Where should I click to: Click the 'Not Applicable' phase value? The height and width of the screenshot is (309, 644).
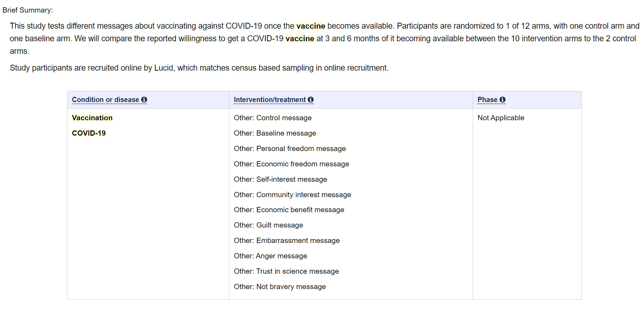tap(501, 118)
